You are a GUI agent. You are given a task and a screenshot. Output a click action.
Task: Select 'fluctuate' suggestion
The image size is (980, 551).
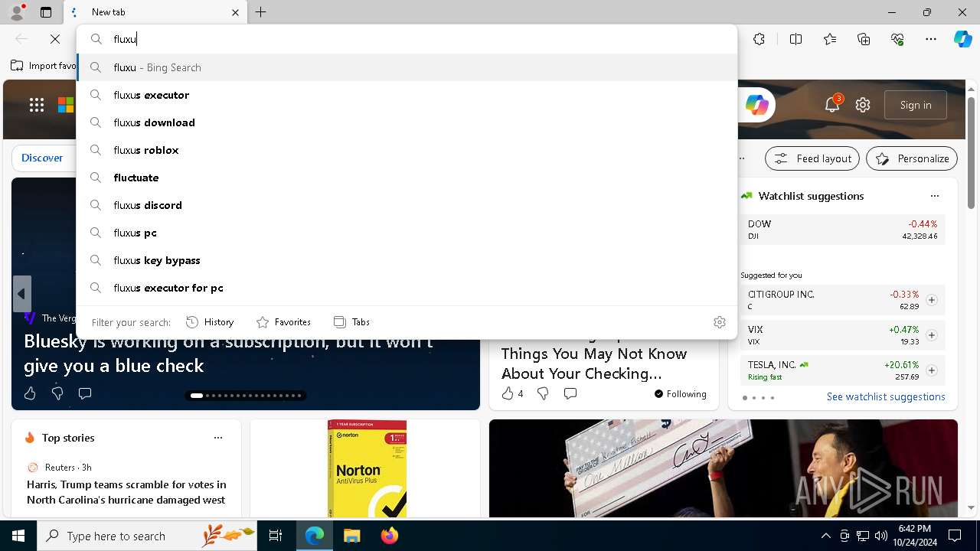tap(407, 178)
